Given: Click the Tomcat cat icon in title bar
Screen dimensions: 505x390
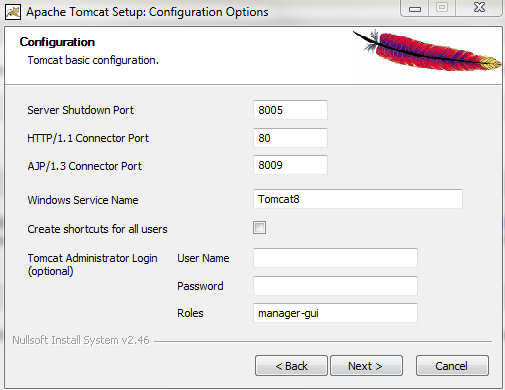Looking at the screenshot, I should (13, 12).
